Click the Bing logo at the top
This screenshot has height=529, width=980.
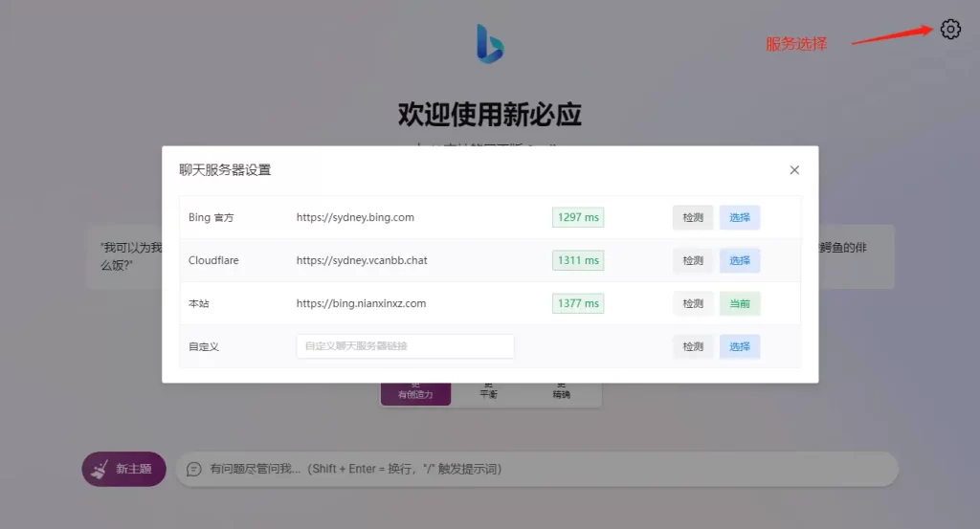point(490,44)
